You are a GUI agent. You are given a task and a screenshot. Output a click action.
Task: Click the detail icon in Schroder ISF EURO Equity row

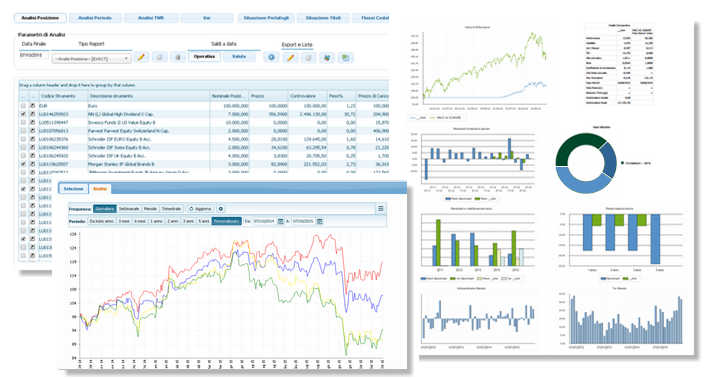click(33, 139)
